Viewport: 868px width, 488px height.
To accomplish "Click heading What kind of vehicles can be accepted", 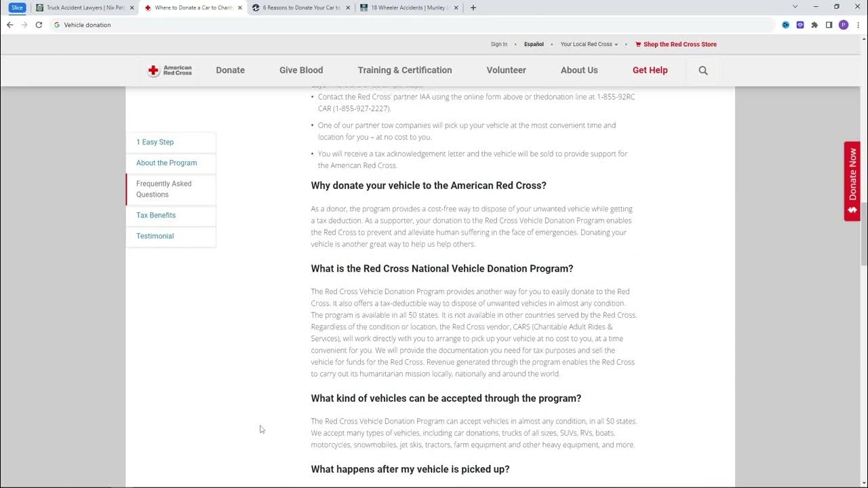I will (x=446, y=399).
